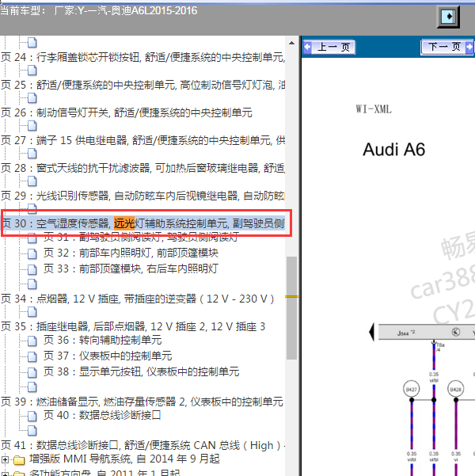
Task: Click folder icon of 增强版 MMI 导航系统
Action: (x=19, y=459)
